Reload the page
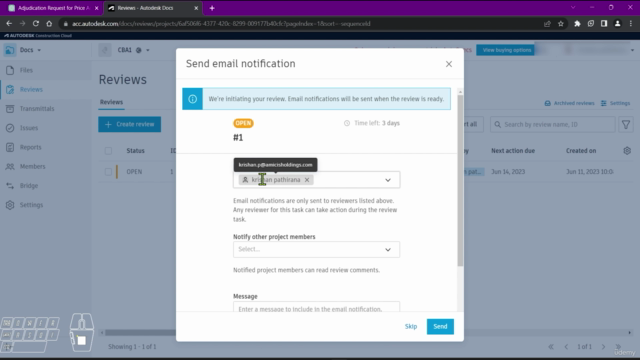The height and width of the screenshot is (360, 640). tap(36, 24)
